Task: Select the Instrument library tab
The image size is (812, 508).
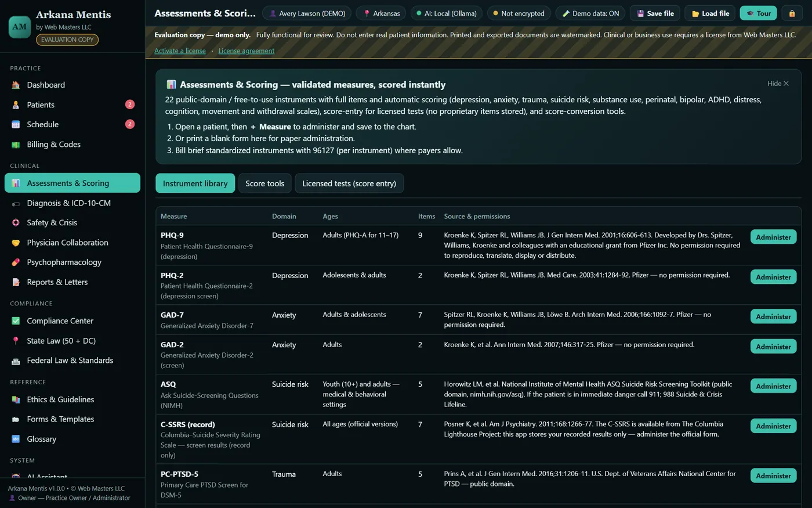Action: pyautogui.click(x=195, y=183)
